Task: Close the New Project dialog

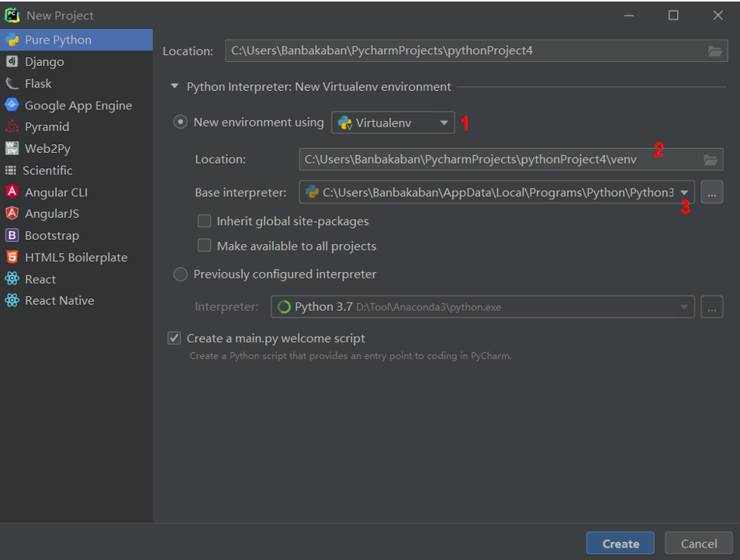Action: pos(718,15)
